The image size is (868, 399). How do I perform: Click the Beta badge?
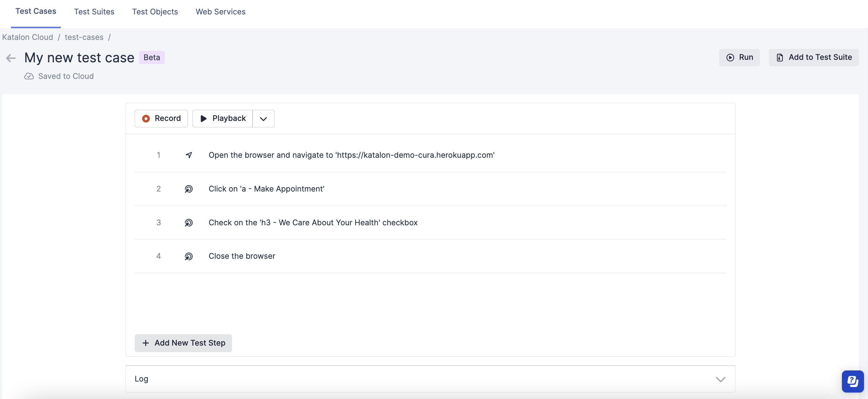[x=152, y=58]
